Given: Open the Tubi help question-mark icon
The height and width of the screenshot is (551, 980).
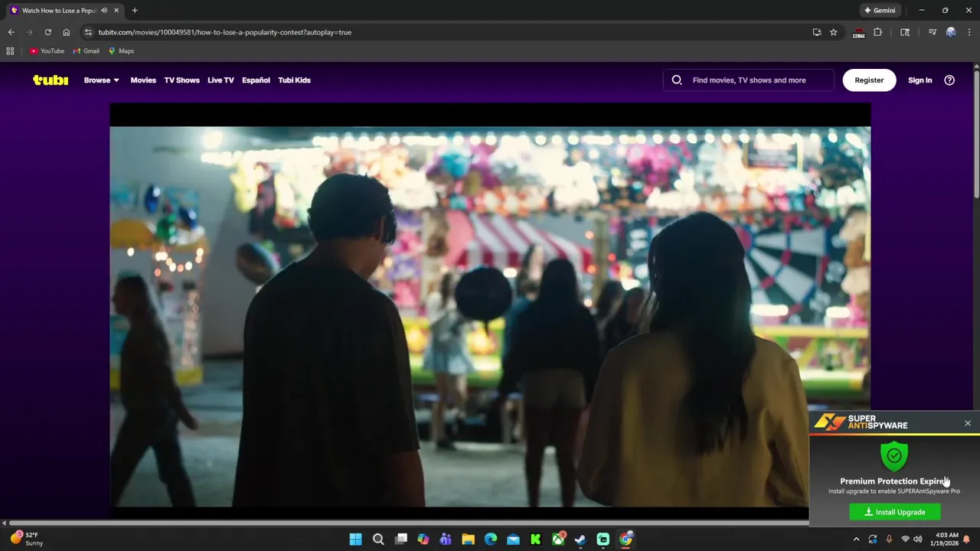Looking at the screenshot, I should [x=949, y=80].
